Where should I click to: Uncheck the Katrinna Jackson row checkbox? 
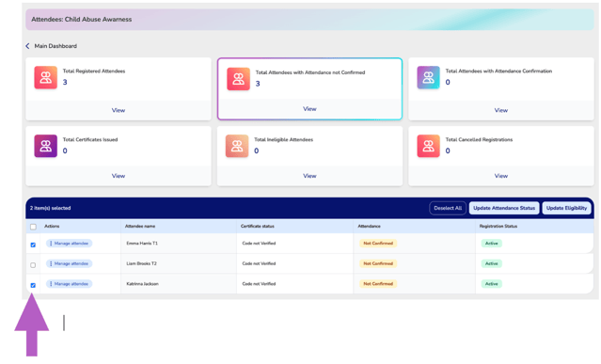[33, 285]
